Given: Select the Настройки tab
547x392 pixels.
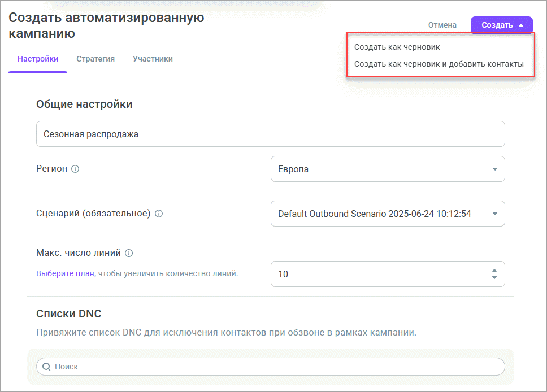Looking at the screenshot, I should tap(38, 59).
